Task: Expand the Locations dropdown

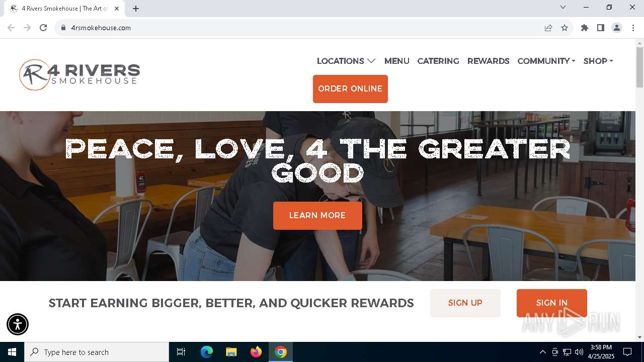Action: (x=346, y=61)
